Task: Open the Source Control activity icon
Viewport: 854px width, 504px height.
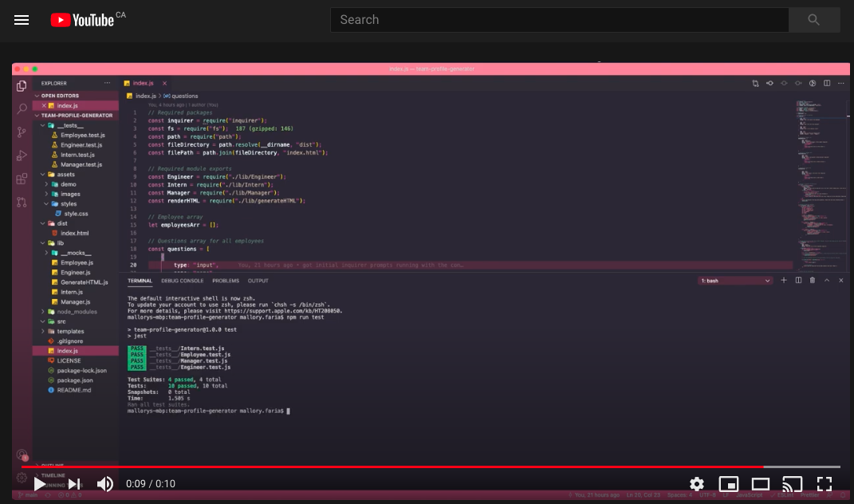Action: 22,132
